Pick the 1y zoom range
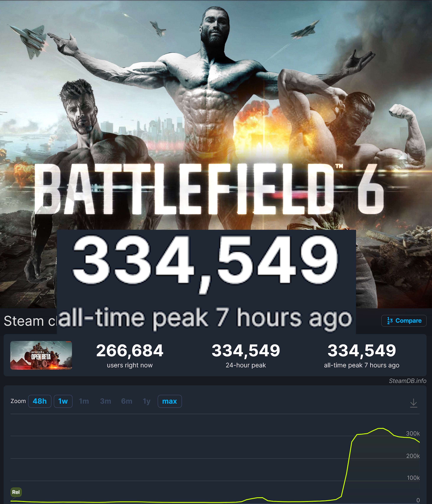The width and height of the screenshot is (432, 504). pyautogui.click(x=146, y=401)
